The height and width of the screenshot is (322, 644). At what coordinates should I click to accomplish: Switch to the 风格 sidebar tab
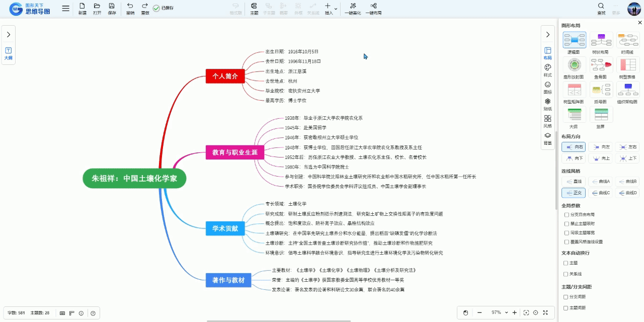547,119
